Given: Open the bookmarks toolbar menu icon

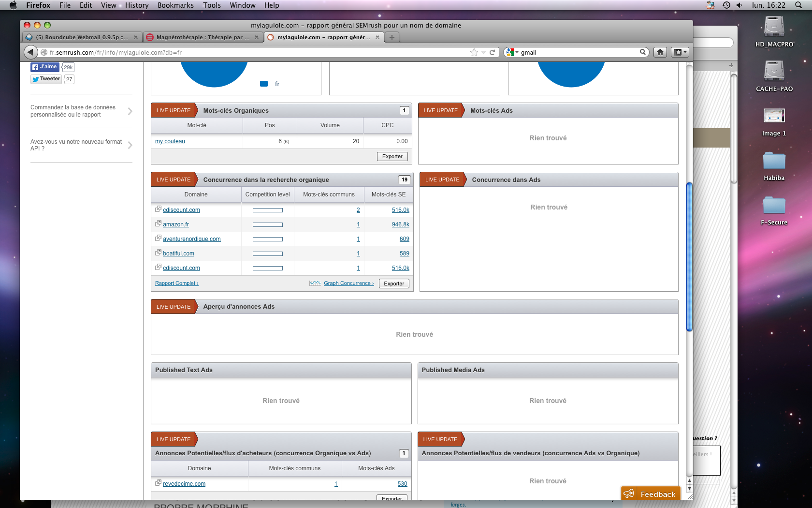Looking at the screenshot, I should point(680,52).
